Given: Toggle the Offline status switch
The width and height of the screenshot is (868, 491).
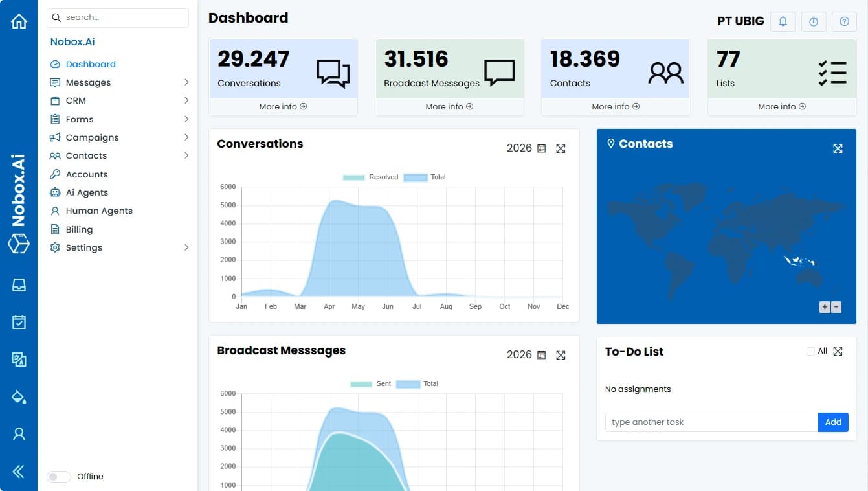Looking at the screenshot, I should tap(59, 477).
